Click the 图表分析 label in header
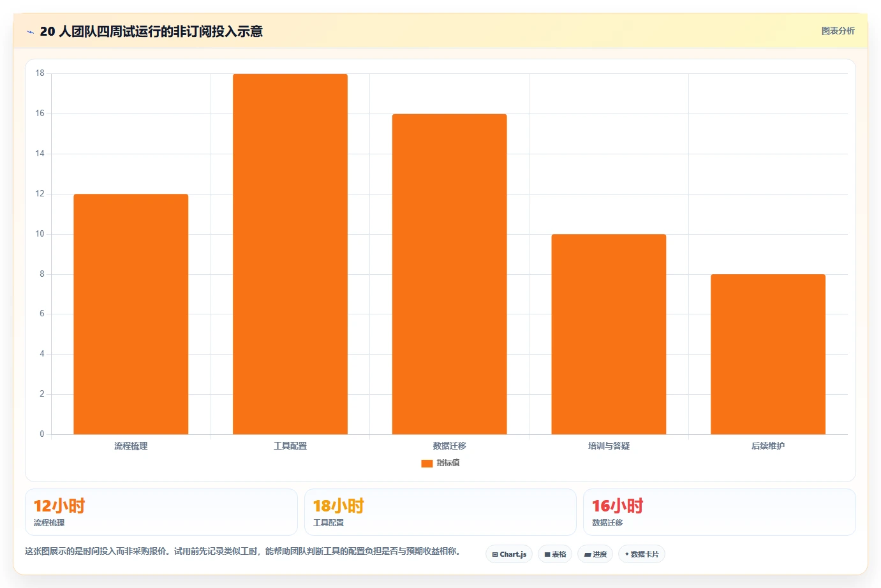881x588 pixels. (x=838, y=31)
